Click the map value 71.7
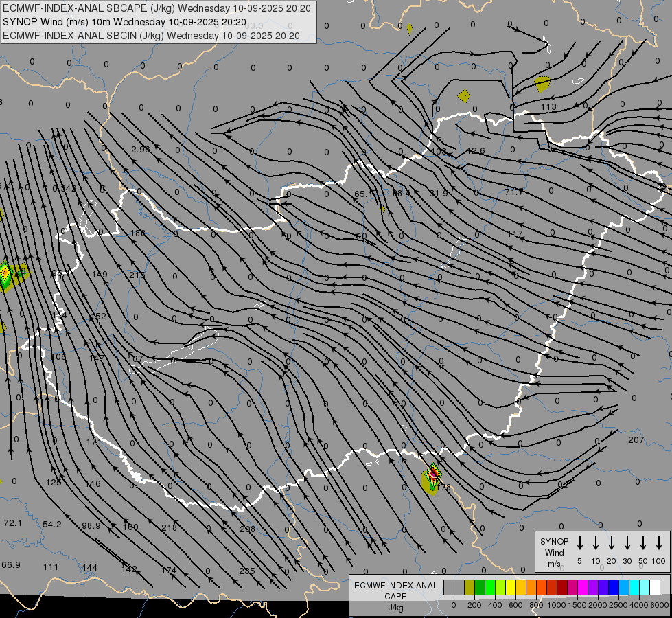Screen dimensions: 672x618 514,192
